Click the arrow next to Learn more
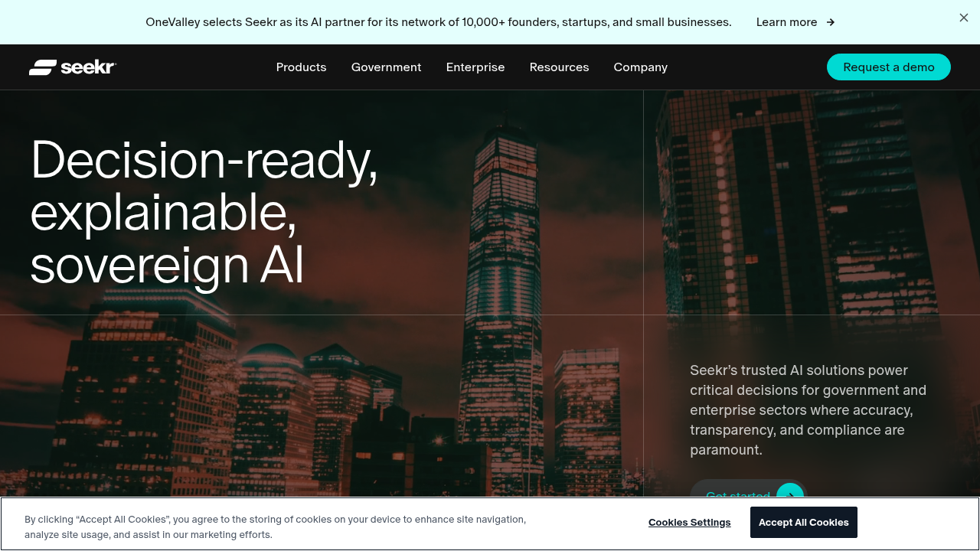This screenshot has height=551, width=980. [831, 22]
